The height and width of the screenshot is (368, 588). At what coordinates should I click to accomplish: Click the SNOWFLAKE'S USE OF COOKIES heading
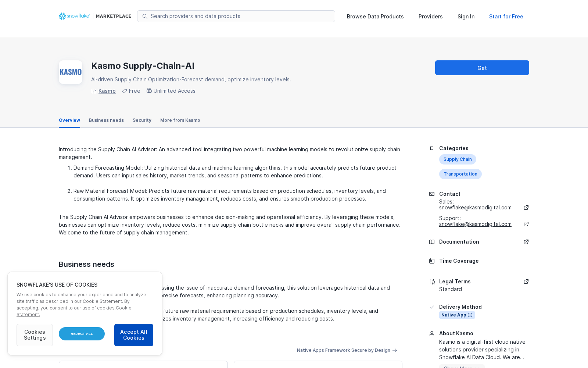57,285
